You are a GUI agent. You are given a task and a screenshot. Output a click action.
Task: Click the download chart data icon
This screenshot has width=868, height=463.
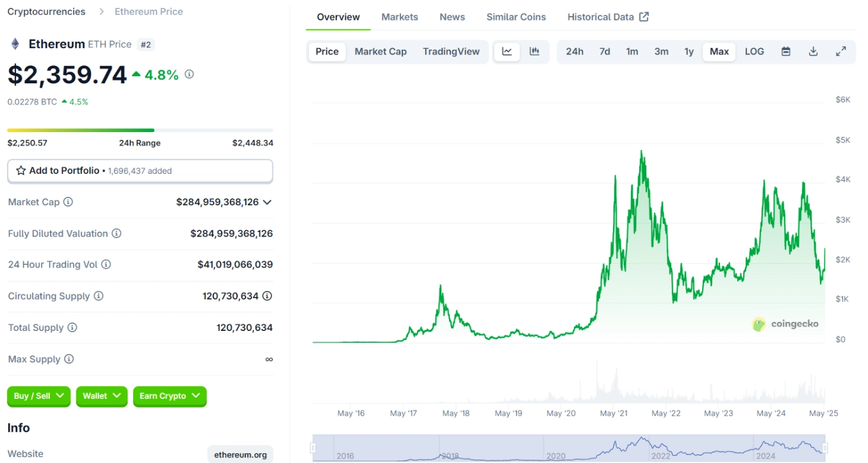tap(813, 51)
